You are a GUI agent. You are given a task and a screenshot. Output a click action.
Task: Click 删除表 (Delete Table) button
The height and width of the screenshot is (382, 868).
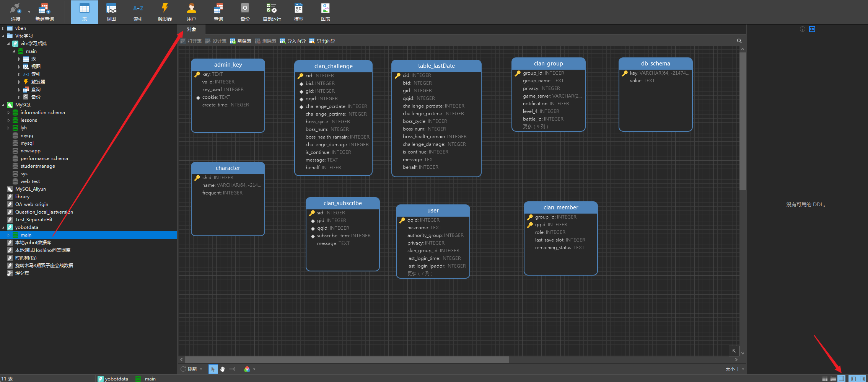coord(265,41)
